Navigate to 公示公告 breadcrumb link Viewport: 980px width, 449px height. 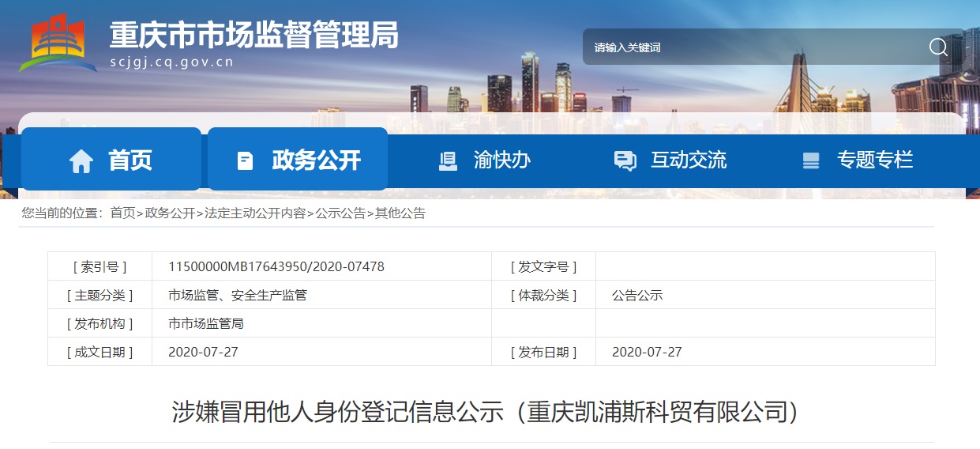(340, 213)
